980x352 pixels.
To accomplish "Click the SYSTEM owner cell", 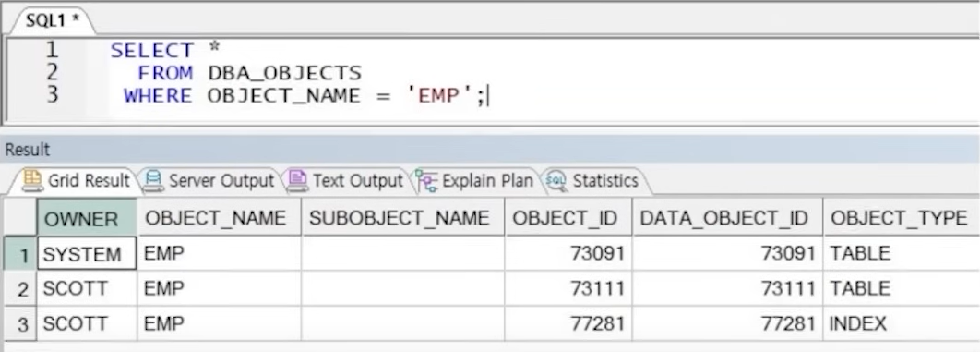I will [x=87, y=254].
